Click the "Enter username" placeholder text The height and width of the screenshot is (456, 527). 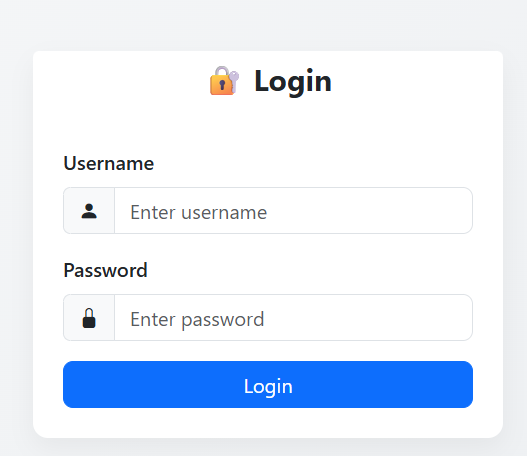(x=199, y=212)
